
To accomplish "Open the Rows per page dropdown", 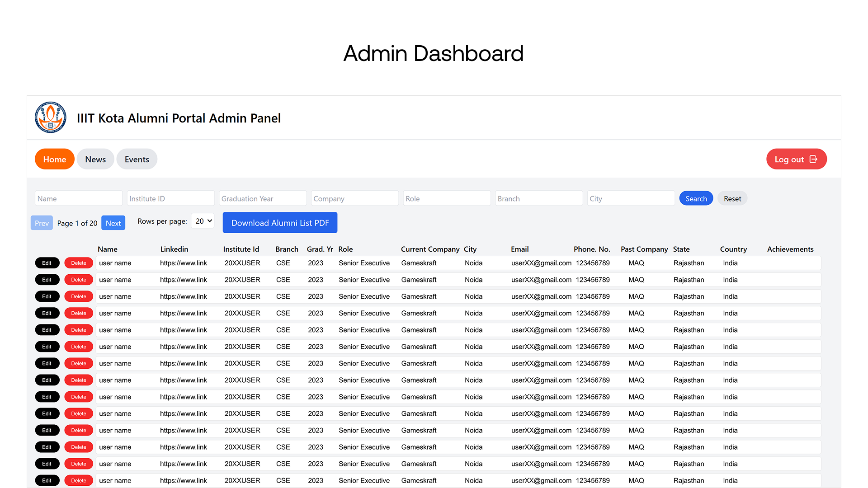I will pos(203,221).
